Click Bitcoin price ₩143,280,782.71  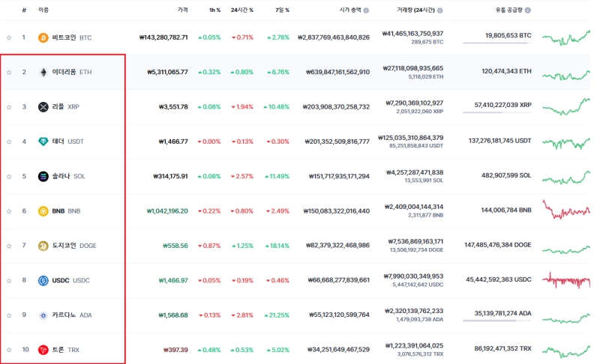click(x=163, y=37)
